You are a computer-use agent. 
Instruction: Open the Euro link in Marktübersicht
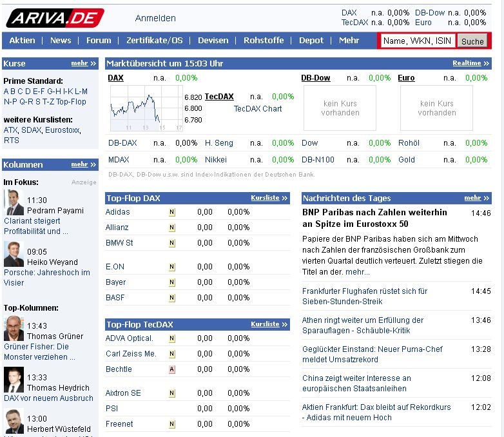406,78
